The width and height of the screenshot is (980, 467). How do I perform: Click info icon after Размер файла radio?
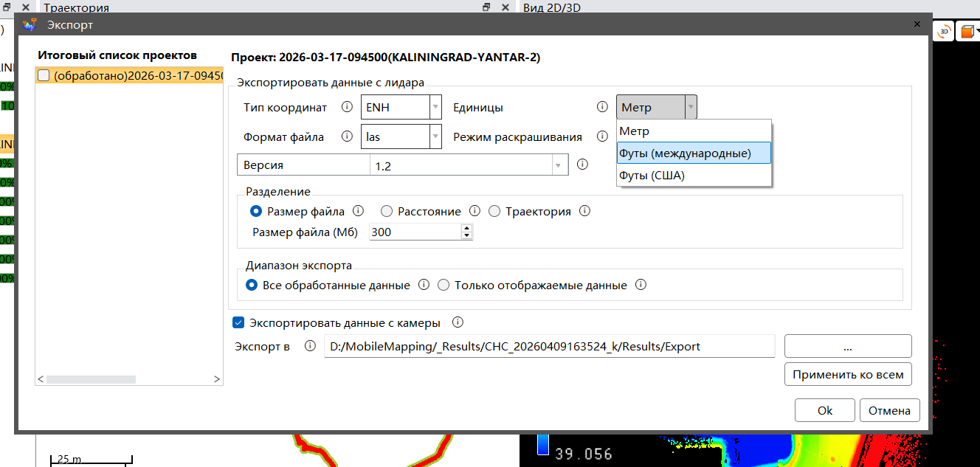coord(359,211)
